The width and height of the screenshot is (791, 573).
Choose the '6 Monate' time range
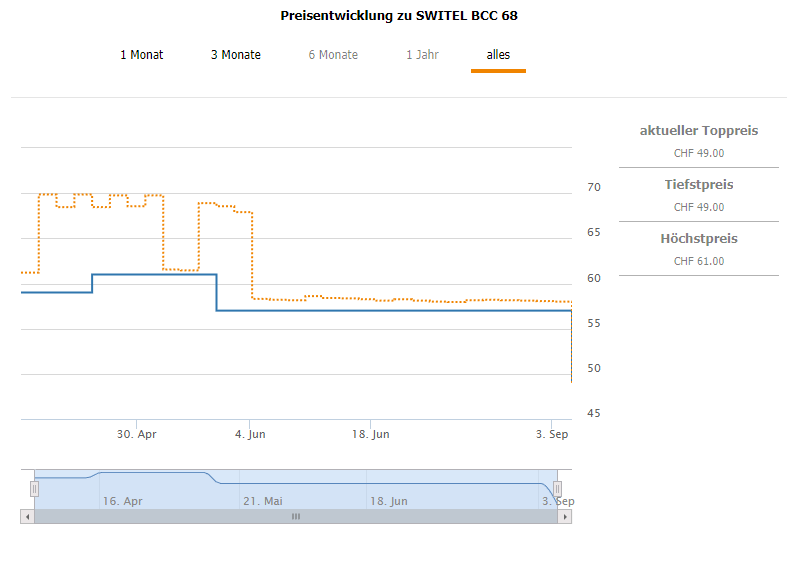(333, 55)
